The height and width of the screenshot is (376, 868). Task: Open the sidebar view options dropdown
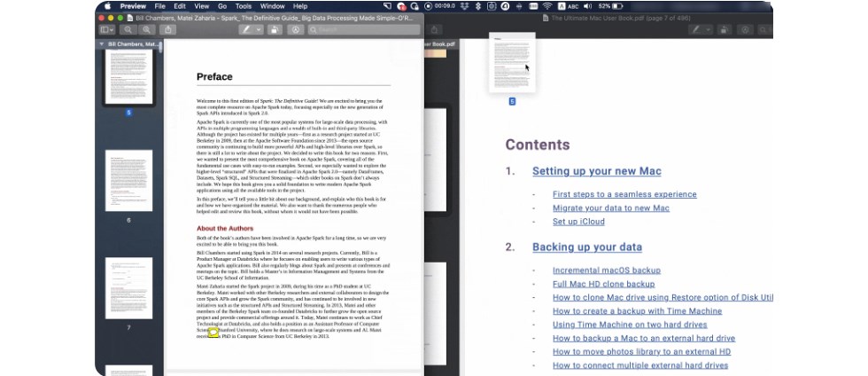tap(107, 29)
